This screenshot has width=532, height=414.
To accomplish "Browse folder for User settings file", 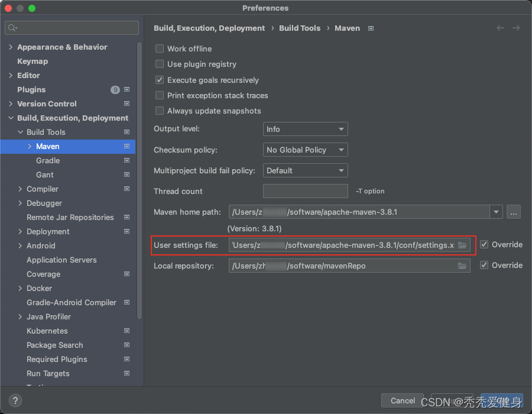I will tap(462, 245).
